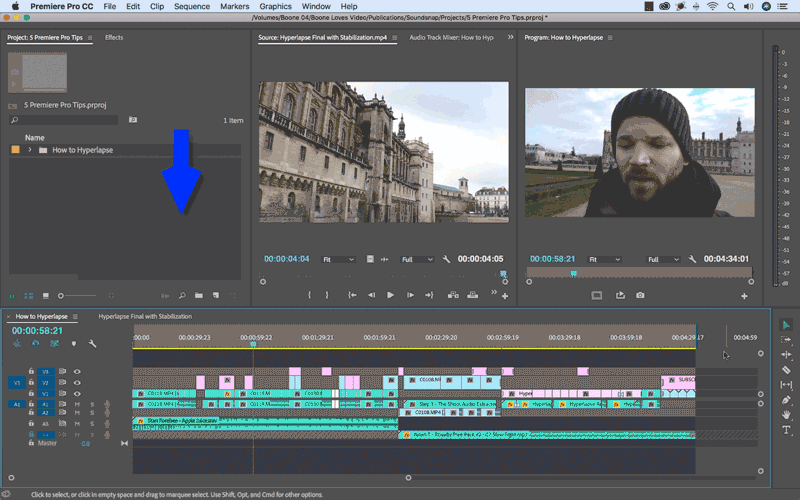Screen dimensions: 800x500
Task: Mute audio track A3
Action: point(78,424)
